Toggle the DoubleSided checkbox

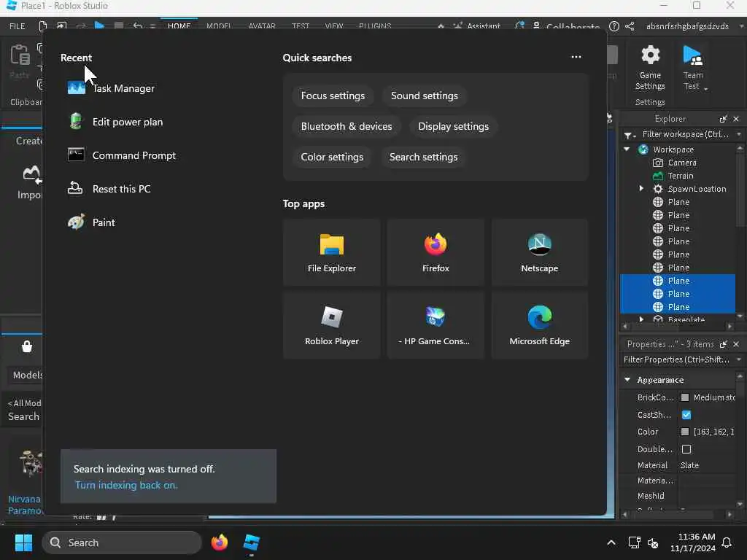point(686,449)
